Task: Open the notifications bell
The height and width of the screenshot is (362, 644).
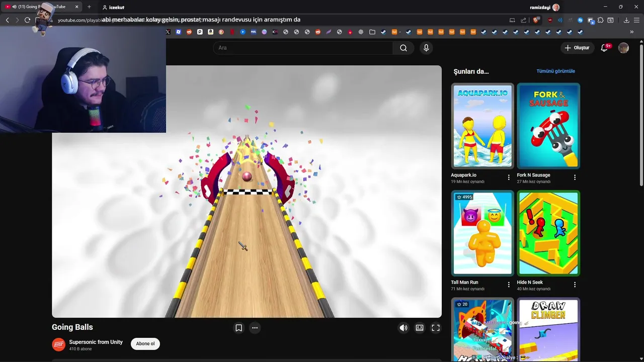Action: click(x=604, y=48)
